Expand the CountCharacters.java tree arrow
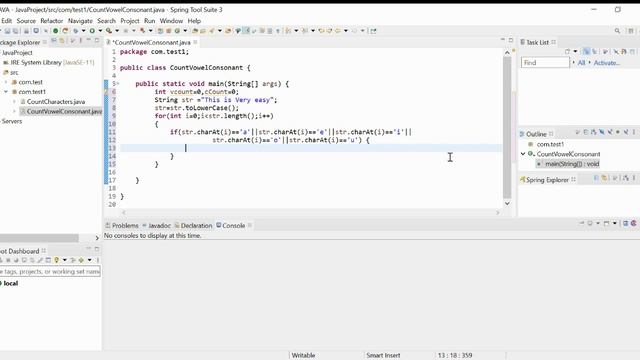Viewport: 640px width, 360px height. (x=15, y=102)
